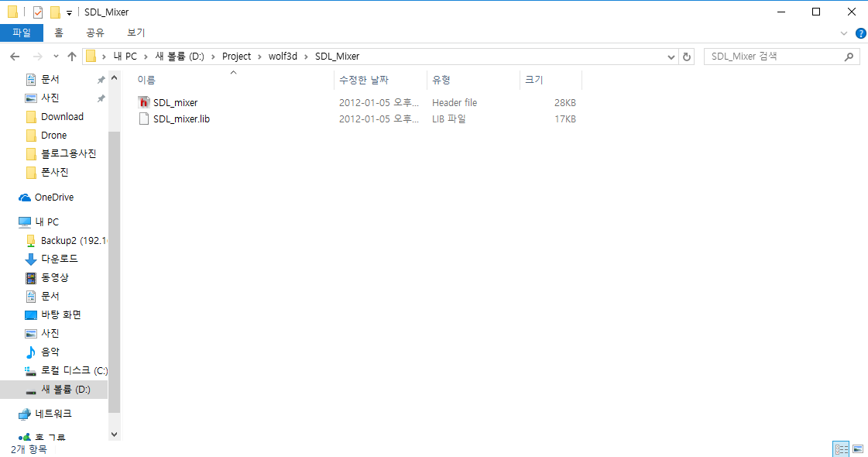
Task: Click the properties quick access icon
Action: 38,12
